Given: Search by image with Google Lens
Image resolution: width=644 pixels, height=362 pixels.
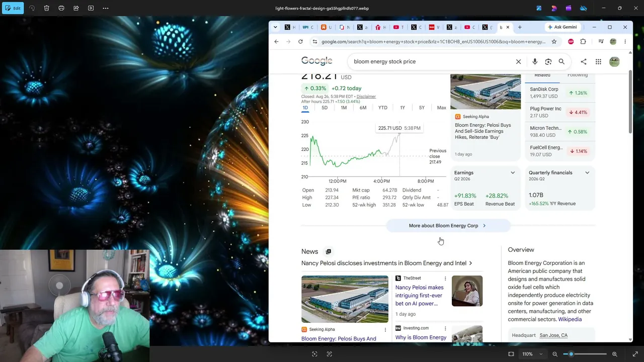Looking at the screenshot, I should (548, 61).
